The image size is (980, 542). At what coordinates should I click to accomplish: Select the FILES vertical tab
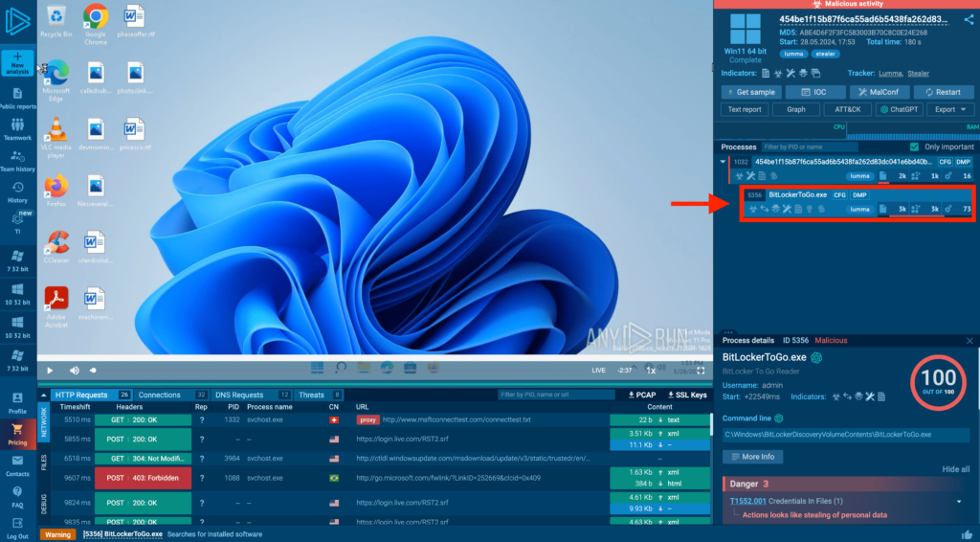tap(44, 463)
